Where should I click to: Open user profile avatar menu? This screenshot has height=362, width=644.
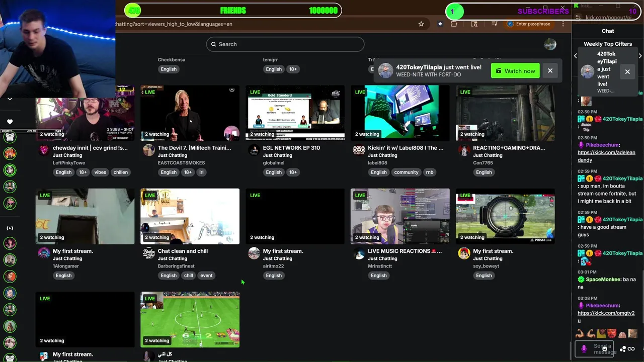click(x=550, y=44)
